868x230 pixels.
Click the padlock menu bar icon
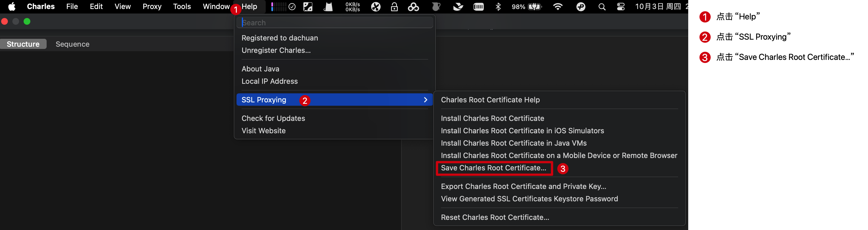tap(394, 6)
